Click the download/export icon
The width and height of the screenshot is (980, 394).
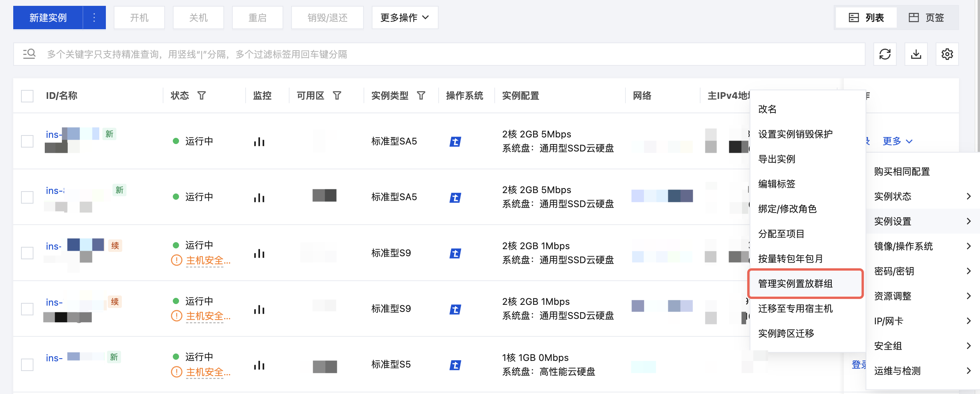pyautogui.click(x=916, y=54)
